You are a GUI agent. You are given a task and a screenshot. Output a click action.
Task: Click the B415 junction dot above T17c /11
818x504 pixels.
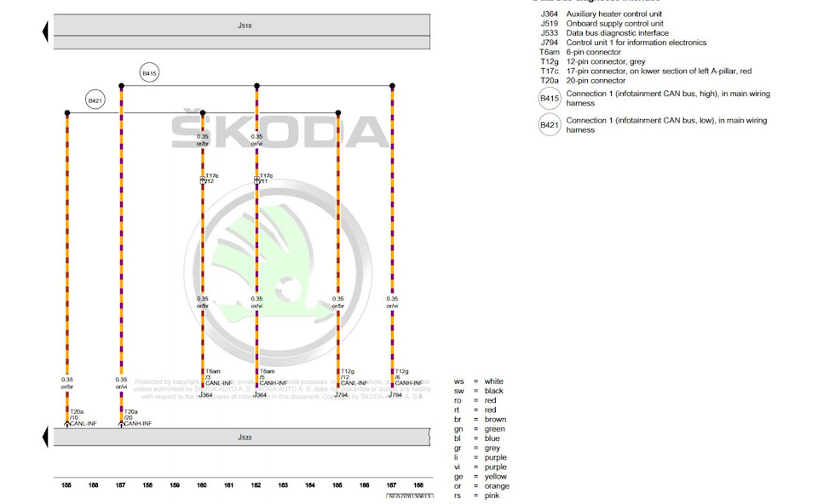coord(256,85)
